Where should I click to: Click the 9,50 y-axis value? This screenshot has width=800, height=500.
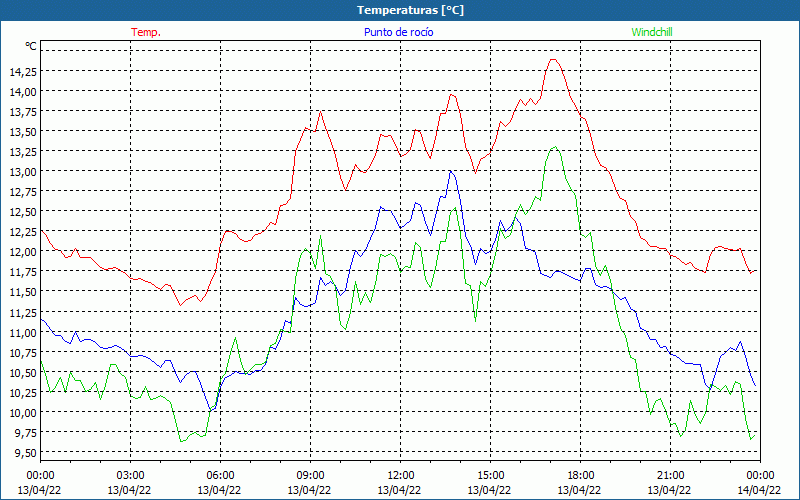tap(26, 453)
